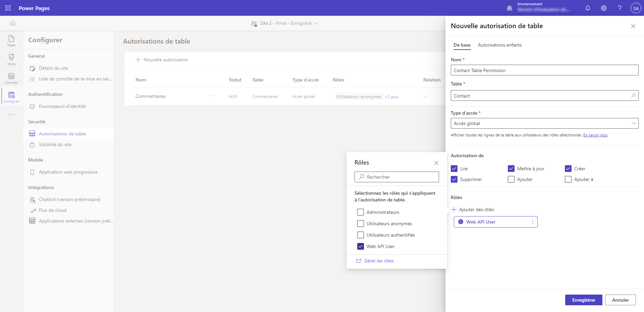The image size is (644, 312).
Task: Uncheck the Supprimer permission checkbox
Action: [x=454, y=179]
